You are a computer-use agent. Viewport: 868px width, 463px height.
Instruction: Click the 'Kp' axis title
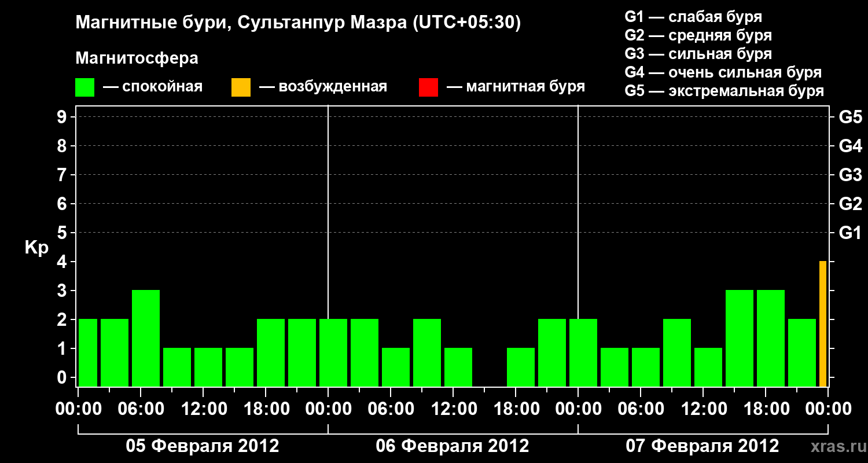coord(36,248)
